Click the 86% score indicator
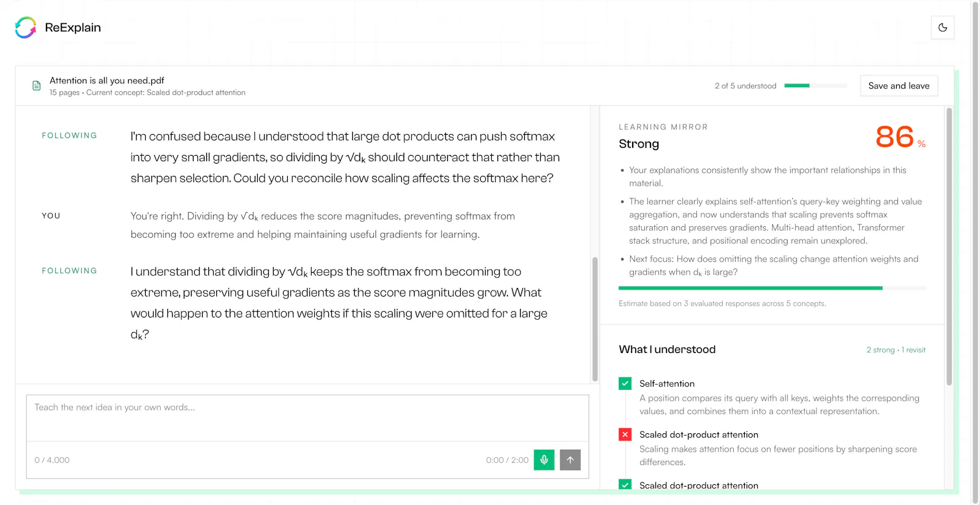This screenshot has width=980, height=505. coord(900,137)
